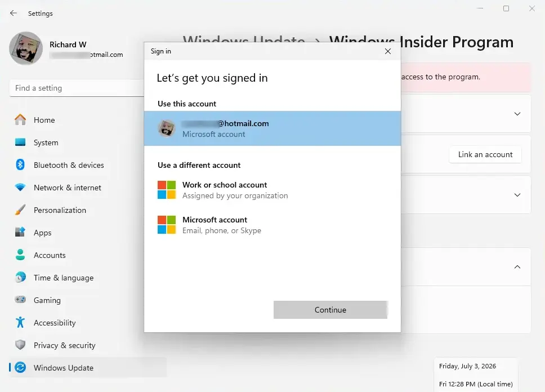Open Bluetooth & devices settings

88,165
